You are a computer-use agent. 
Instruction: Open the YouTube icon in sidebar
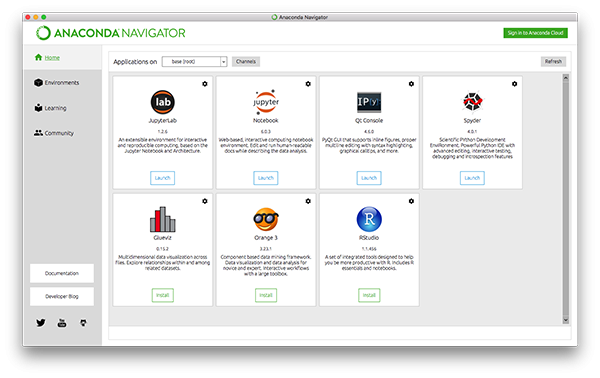62,323
